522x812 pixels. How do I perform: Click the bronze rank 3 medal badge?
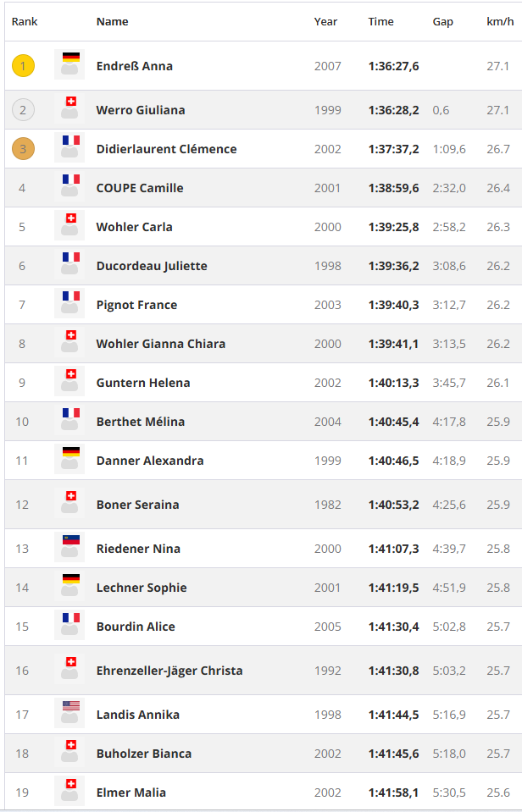coord(23,149)
